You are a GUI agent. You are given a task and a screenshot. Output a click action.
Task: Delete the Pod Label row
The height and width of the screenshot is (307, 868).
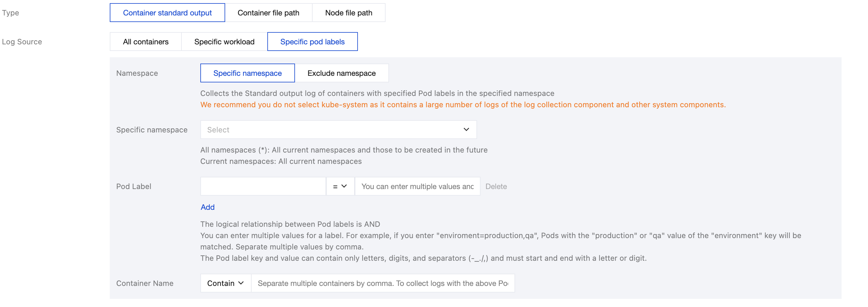pos(496,186)
